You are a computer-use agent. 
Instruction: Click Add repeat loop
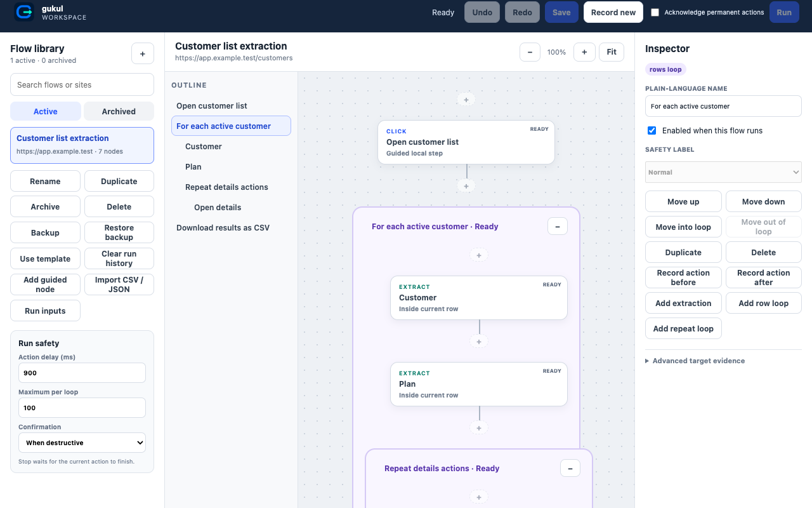[683, 328]
